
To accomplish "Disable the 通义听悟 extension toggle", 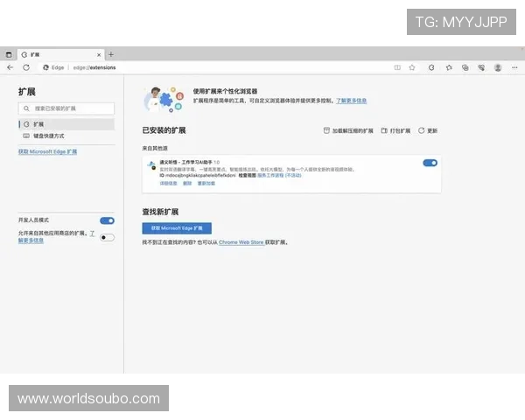I will coord(430,163).
